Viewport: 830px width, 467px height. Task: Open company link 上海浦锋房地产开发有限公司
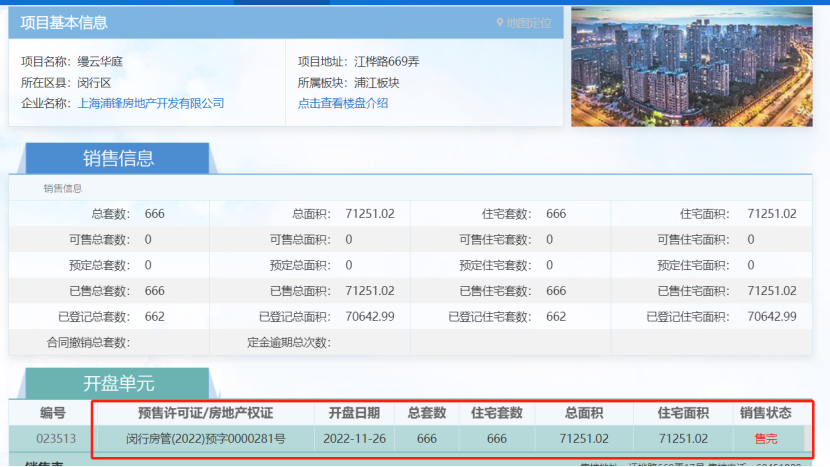click(151, 103)
